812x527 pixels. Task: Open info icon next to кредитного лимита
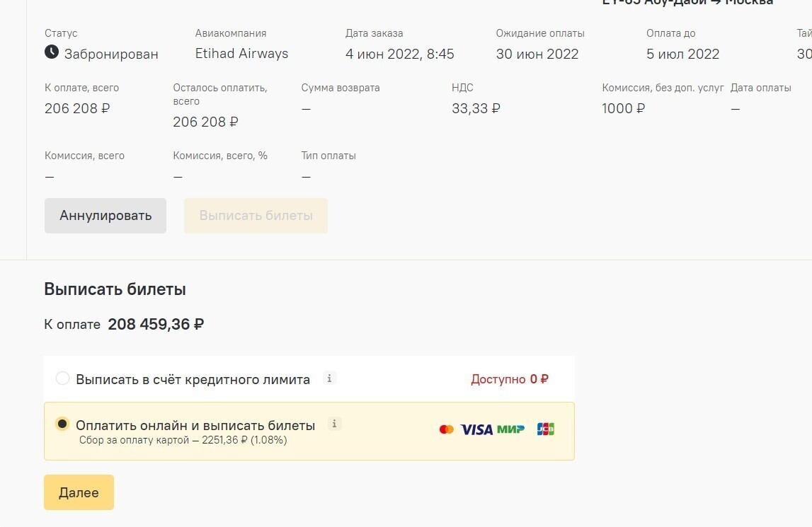329,378
